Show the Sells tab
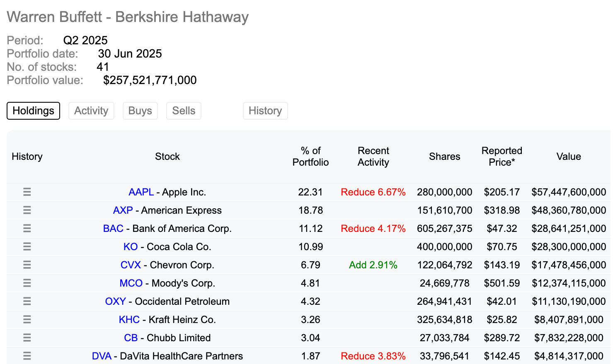This screenshot has width=613, height=364. pos(184,111)
